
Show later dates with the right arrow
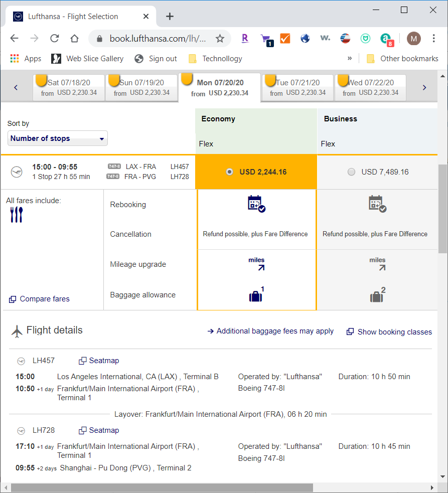(x=424, y=87)
